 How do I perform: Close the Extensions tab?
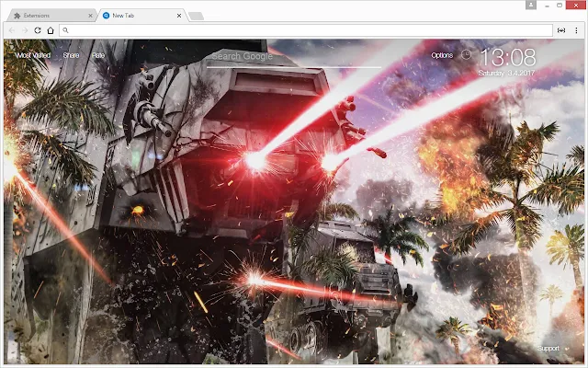point(90,16)
